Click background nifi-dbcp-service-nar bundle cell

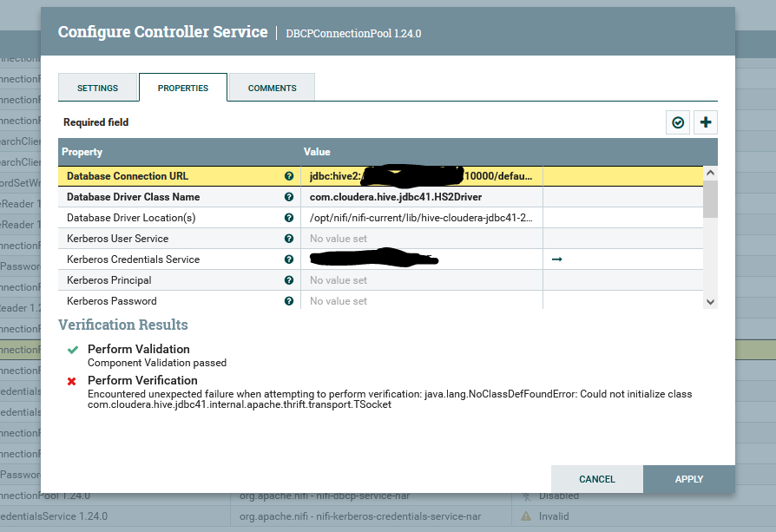click(325, 496)
